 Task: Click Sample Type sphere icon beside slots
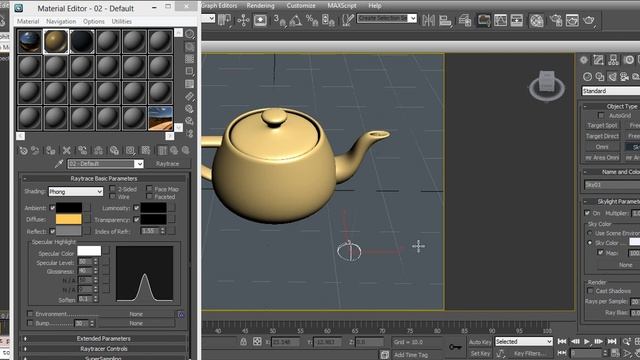[x=190, y=34]
